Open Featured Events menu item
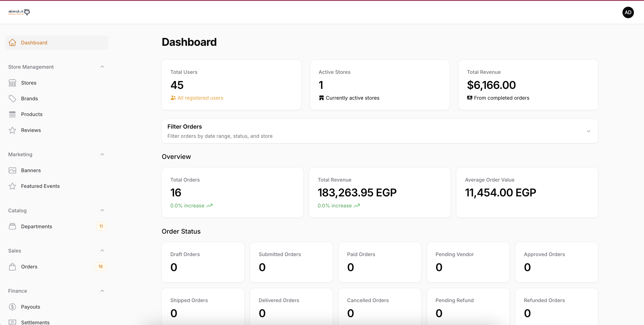This screenshot has width=644, height=325. click(40, 186)
